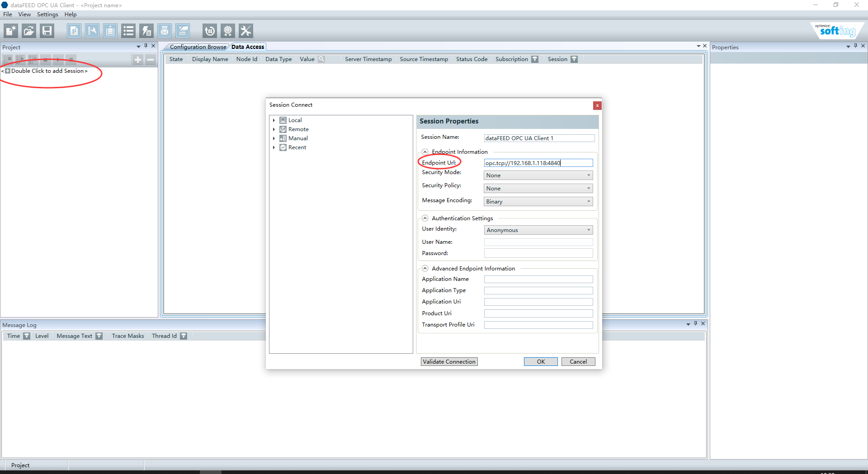Click Double Click to add Session item
The width and height of the screenshot is (868, 474).
point(49,71)
